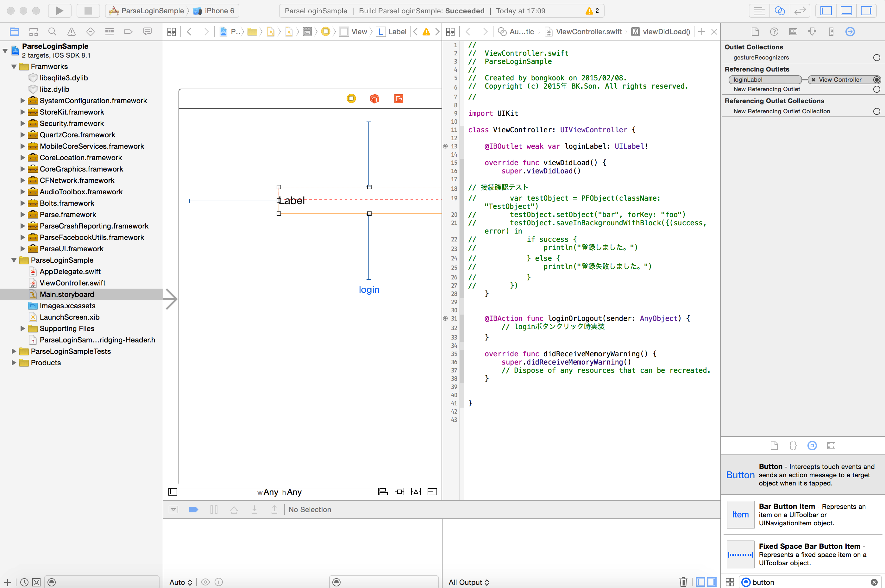The height and width of the screenshot is (588, 885).
Task: Open the Assistant editor mode
Action: (779, 10)
